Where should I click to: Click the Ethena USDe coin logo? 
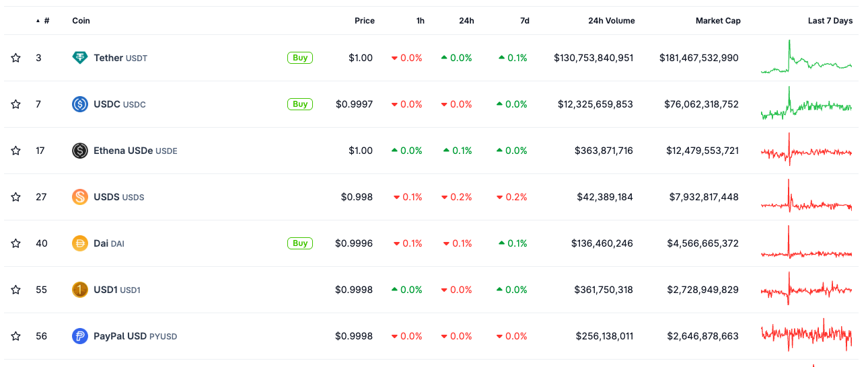[x=80, y=151]
